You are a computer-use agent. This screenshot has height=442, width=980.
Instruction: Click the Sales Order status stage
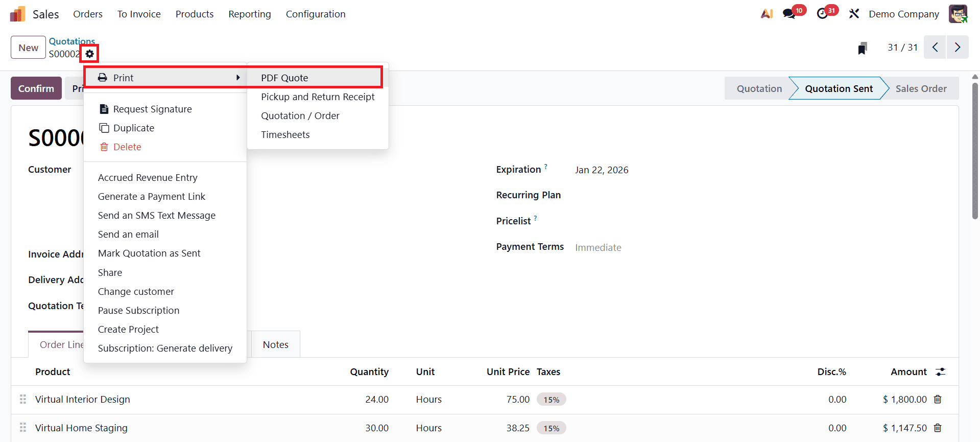point(921,88)
